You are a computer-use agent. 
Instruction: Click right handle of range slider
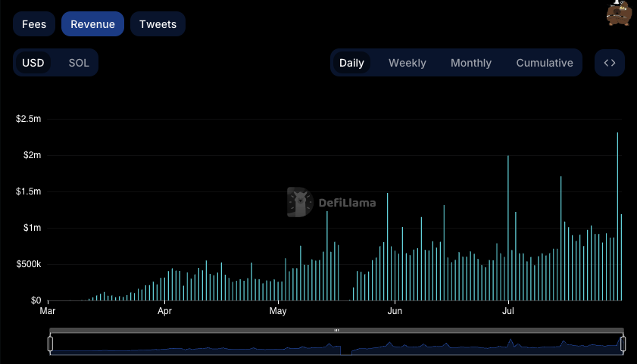click(x=623, y=344)
